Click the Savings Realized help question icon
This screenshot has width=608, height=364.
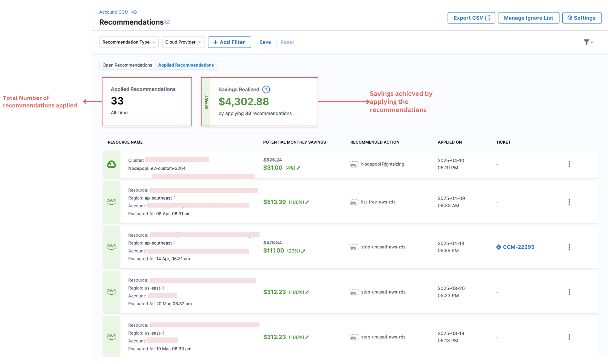pyautogui.click(x=266, y=90)
